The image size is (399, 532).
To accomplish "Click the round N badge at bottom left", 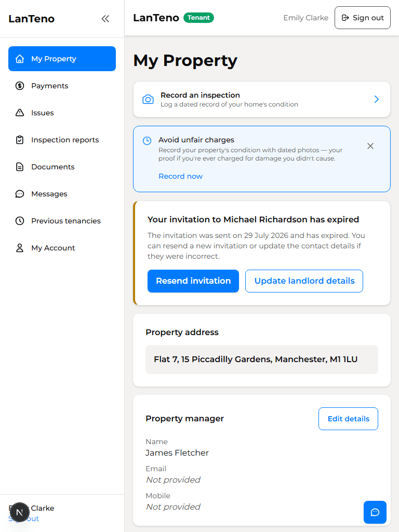I will (20, 512).
